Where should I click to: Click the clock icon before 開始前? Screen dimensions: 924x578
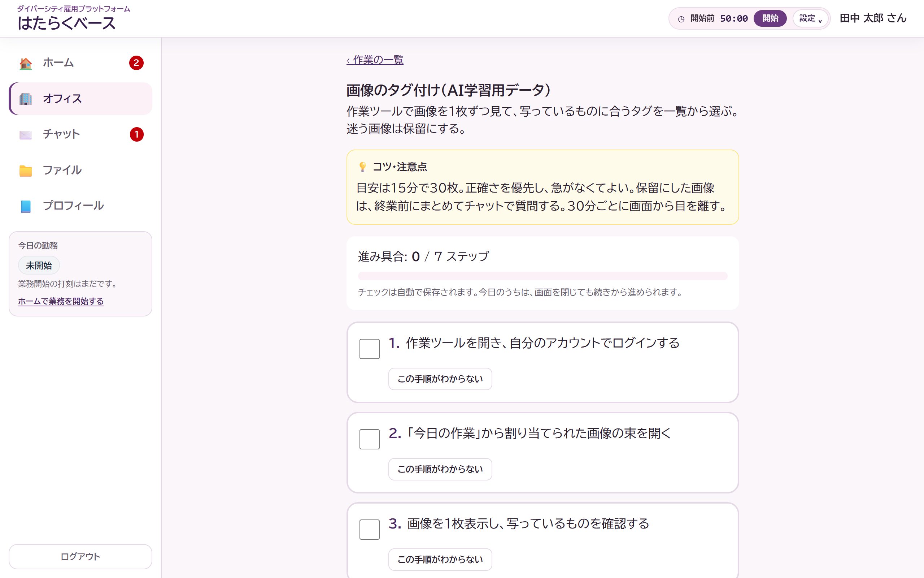pyautogui.click(x=681, y=19)
